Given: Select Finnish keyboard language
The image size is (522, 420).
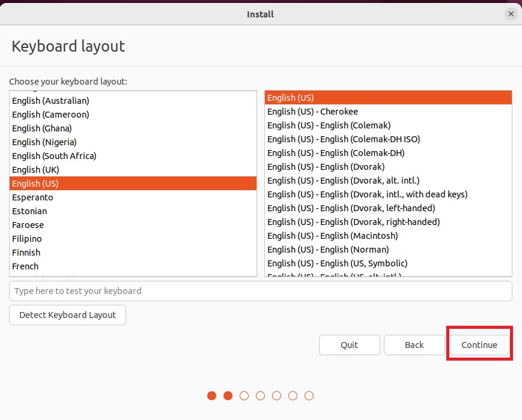Looking at the screenshot, I should (26, 253).
